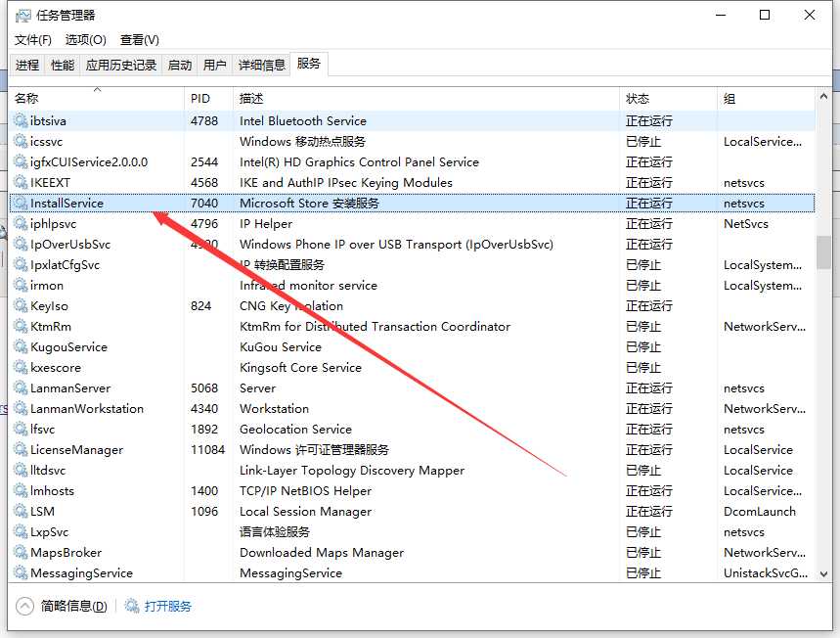Sort services by the 名称 column header
This screenshot has width=840, height=638.
pos(97,98)
